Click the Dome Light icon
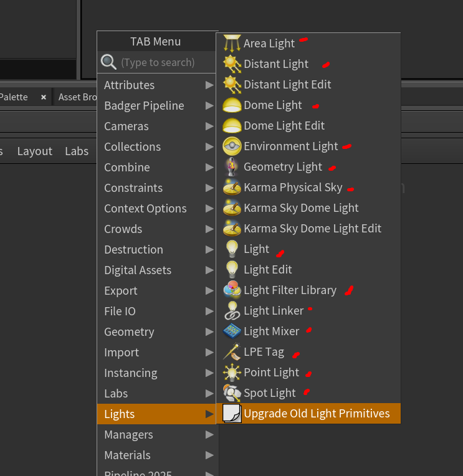The image size is (463, 476). 232,105
